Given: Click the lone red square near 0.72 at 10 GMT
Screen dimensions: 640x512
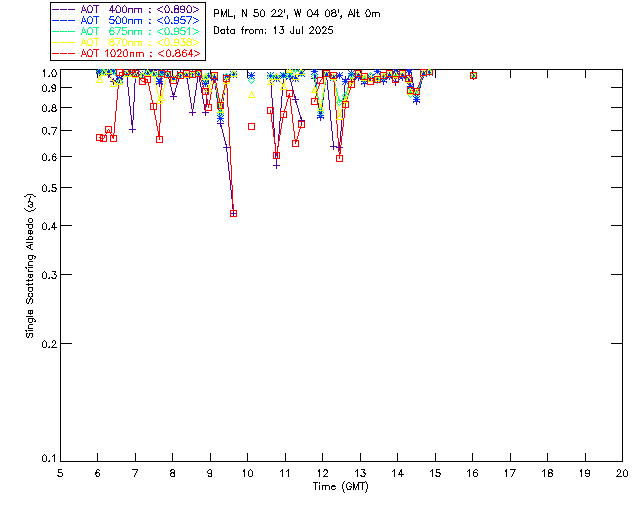Looking at the screenshot, I should [251, 127].
